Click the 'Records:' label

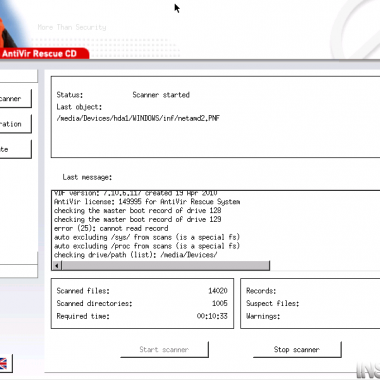(261, 291)
